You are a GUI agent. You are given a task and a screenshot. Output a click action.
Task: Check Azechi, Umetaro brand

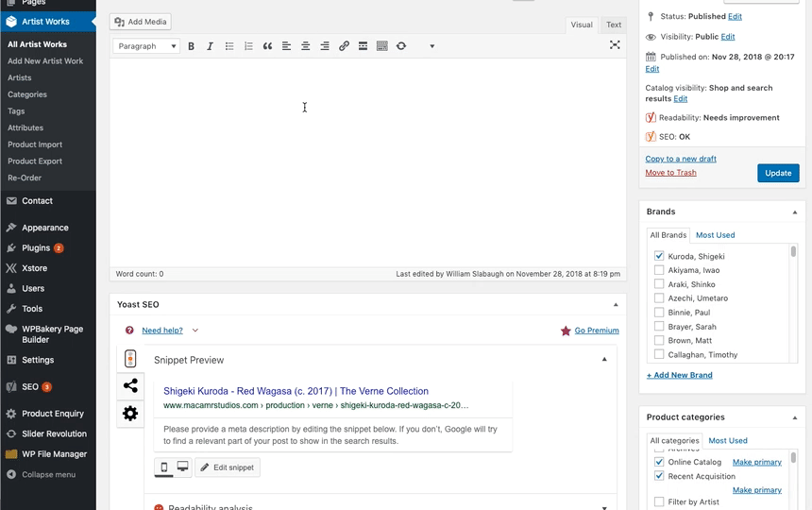pyautogui.click(x=659, y=297)
